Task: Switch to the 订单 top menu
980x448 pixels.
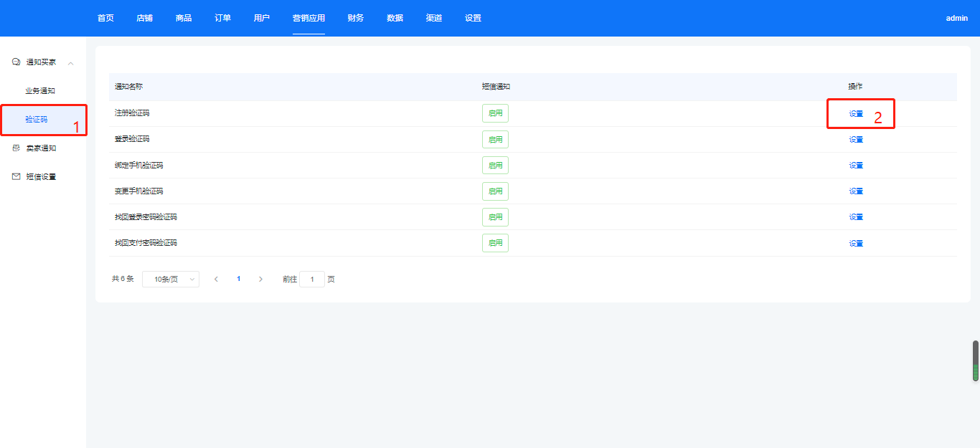Action: pyautogui.click(x=222, y=18)
